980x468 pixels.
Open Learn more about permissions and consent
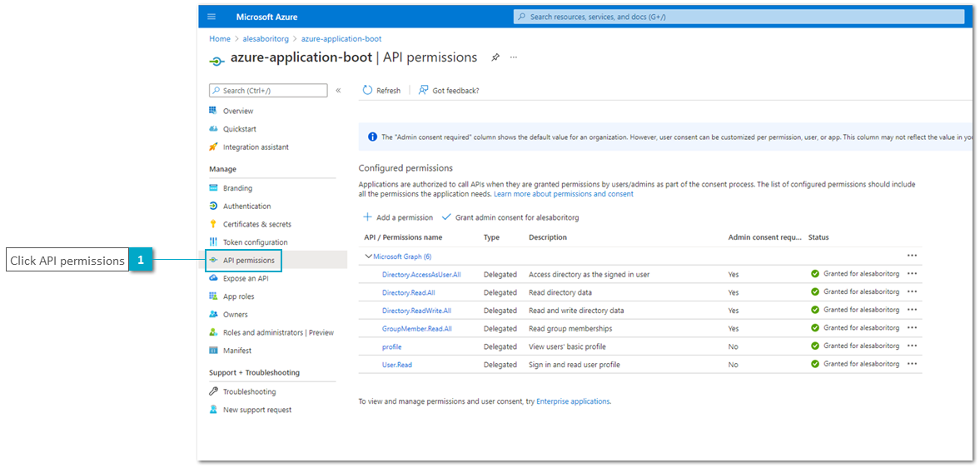click(x=564, y=194)
